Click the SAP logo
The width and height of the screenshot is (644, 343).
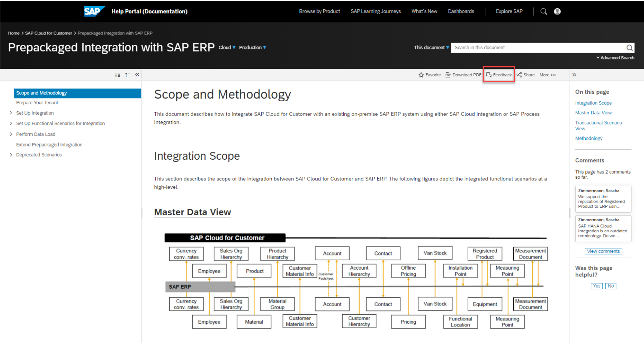[94, 11]
